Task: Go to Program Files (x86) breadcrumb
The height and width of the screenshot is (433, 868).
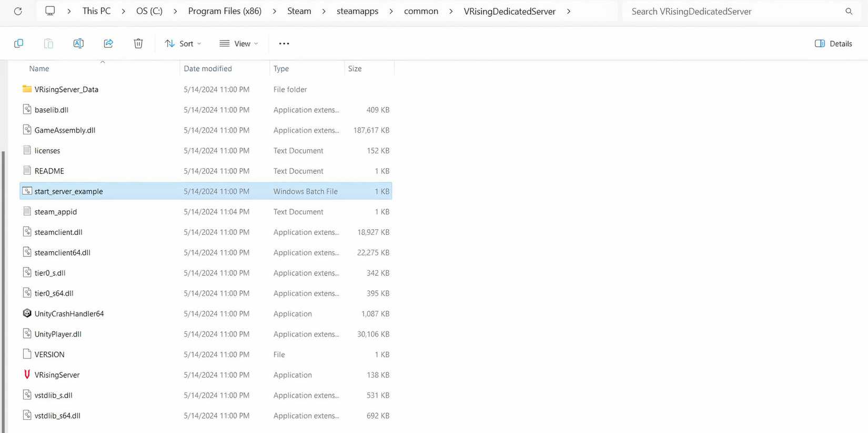Action: pos(225,11)
